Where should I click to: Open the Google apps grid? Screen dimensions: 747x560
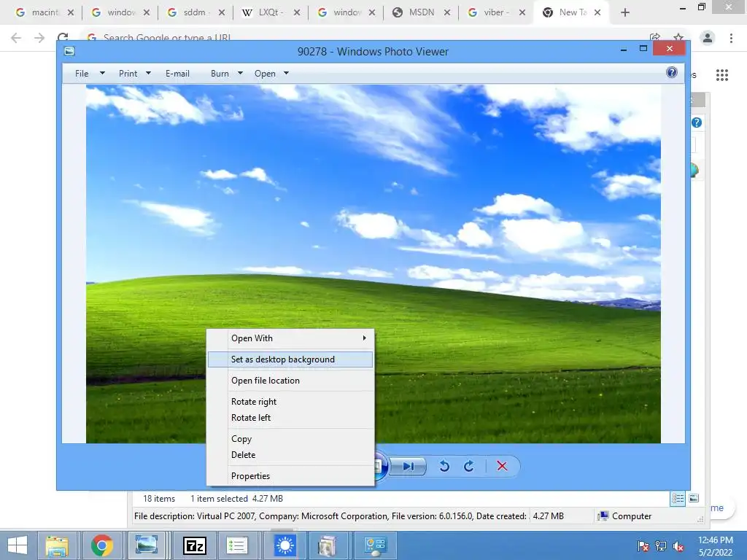point(722,75)
